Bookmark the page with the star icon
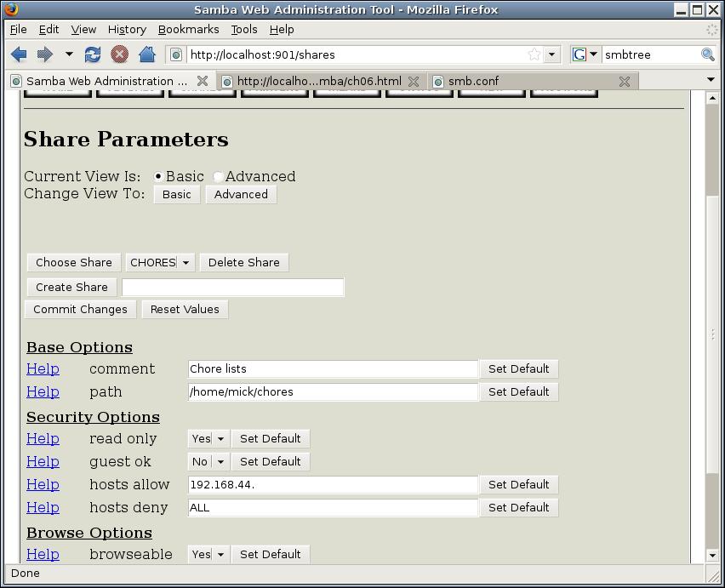This screenshot has width=725, height=588. pos(534,54)
